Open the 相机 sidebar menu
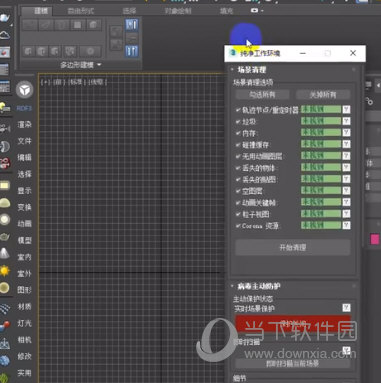The height and width of the screenshot is (383, 381). [24, 340]
